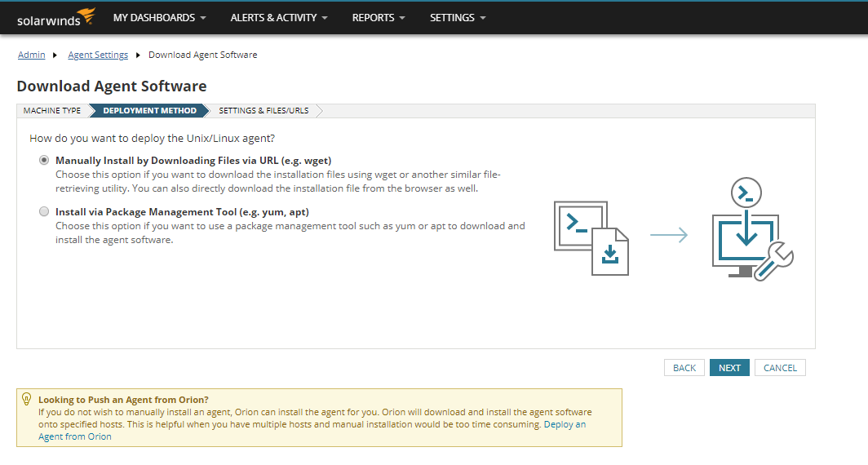This screenshot has width=868, height=465.
Task: Click the monitor install wrench illustration
Action: pyautogui.click(x=752, y=229)
